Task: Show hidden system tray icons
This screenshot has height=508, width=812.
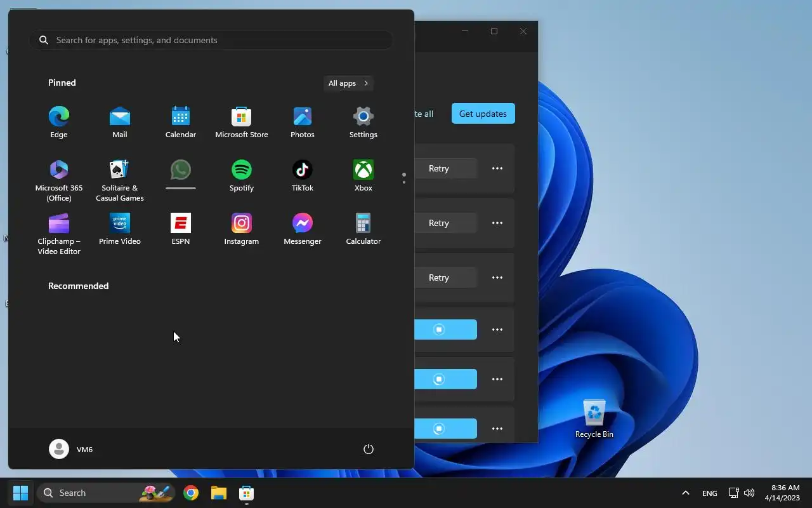Action: point(685,493)
